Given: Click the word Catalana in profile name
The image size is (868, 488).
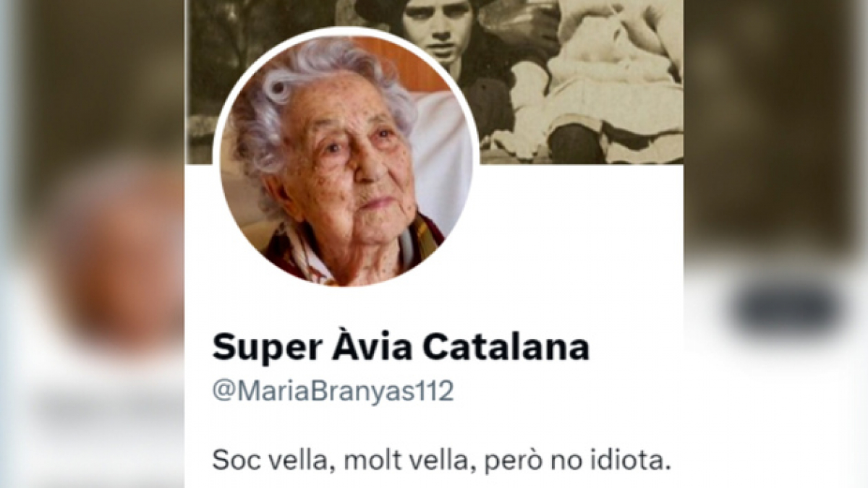Looking at the screenshot, I should (x=506, y=348).
